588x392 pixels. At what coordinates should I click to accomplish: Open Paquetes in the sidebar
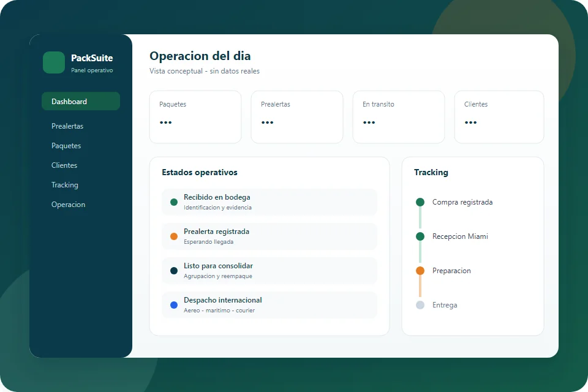tap(66, 146)
